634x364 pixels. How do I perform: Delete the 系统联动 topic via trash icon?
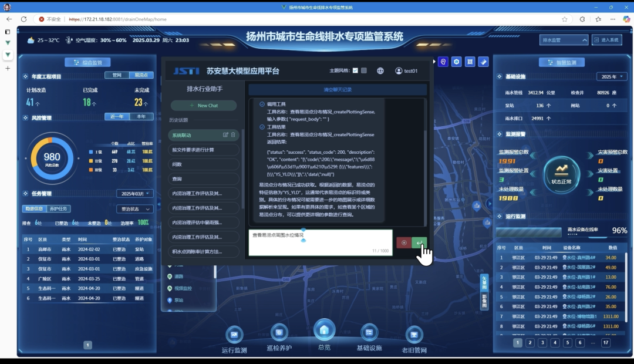pyautogui.click(x=233, y=135)
